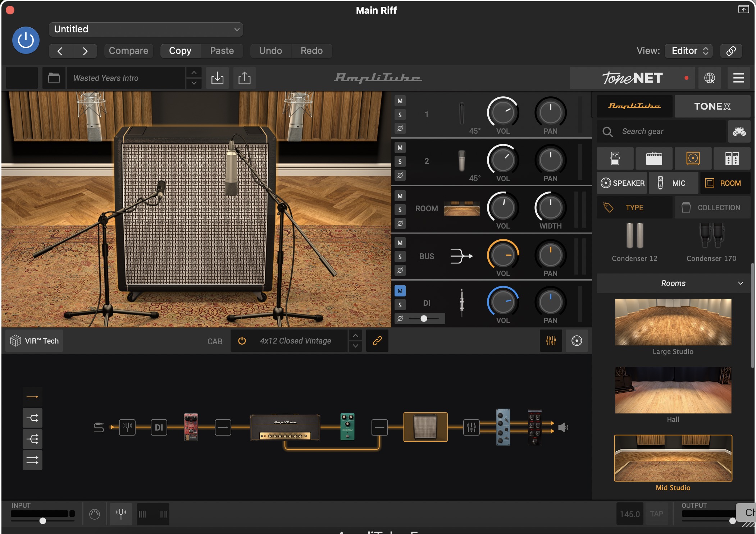Step preset up next to Wasted Years Intro
Viewport: 756px width, 534px height.
click(194, 73)
